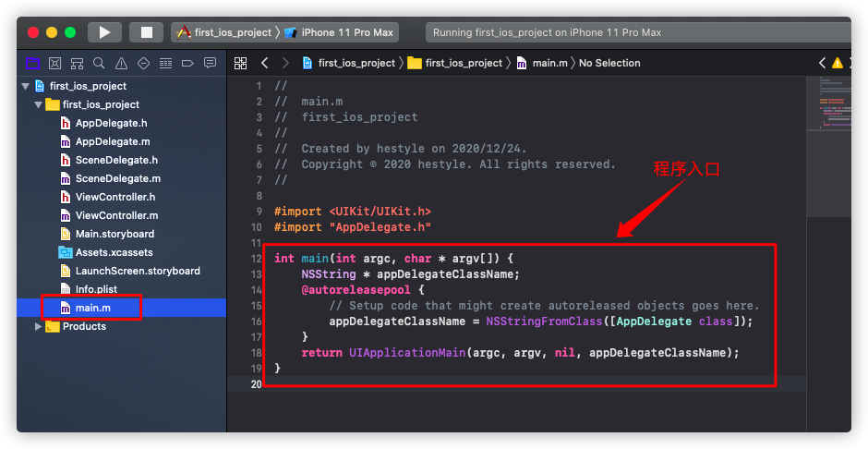
Task: Click the 'Created by hestyle' comment line
Action: pyautogui.click(x=401, y=149)
